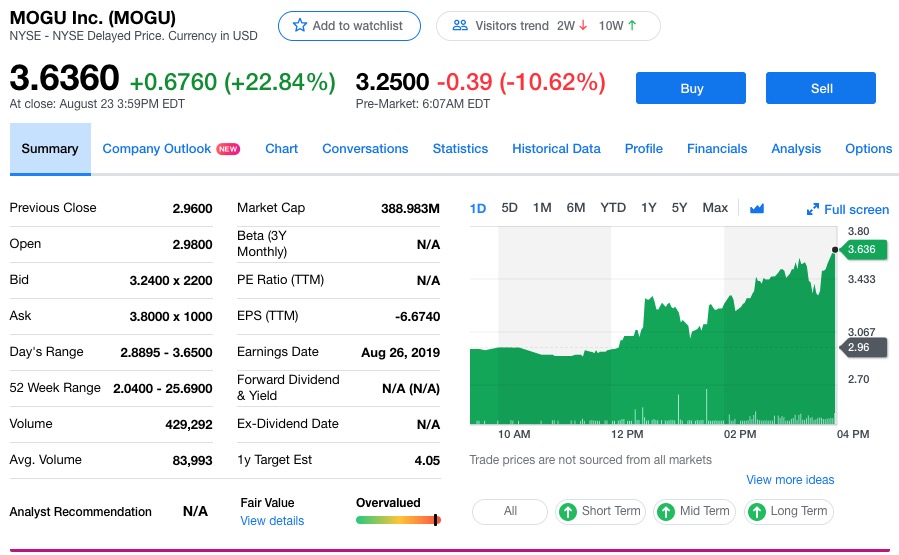Image resolution: width=899 pixels, height=555 pixels.
Task: Select the 5D chart range
Action: [x=509, y=208]
